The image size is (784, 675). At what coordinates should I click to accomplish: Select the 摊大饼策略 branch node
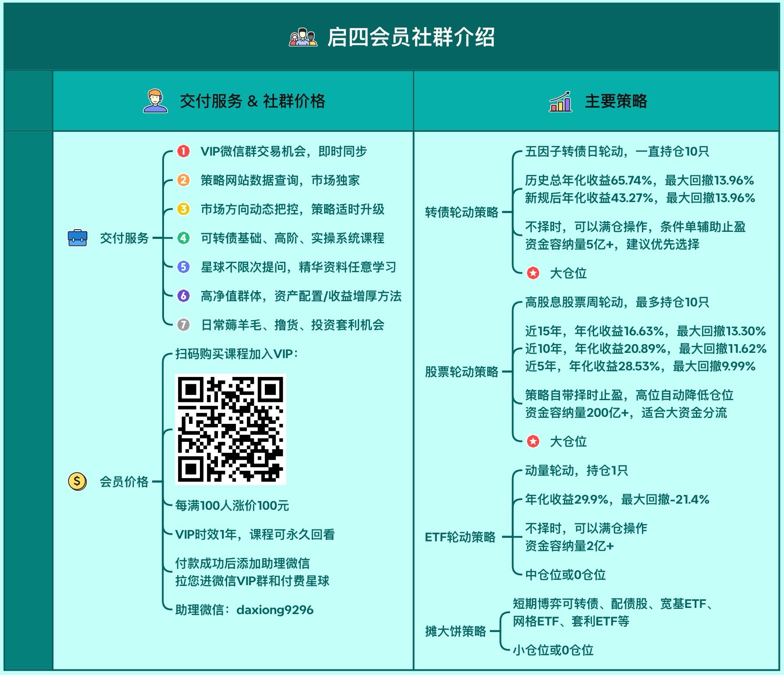[x=455, y=631]
